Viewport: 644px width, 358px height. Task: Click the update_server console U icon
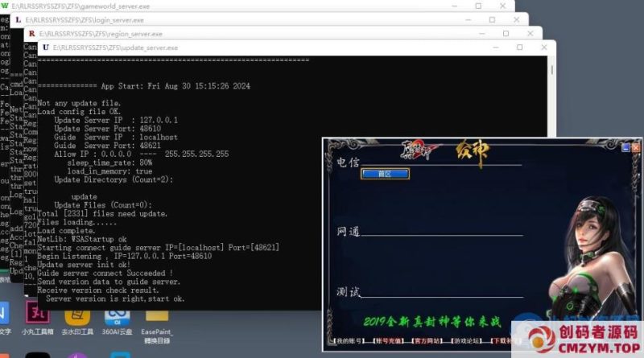point(45,48)
